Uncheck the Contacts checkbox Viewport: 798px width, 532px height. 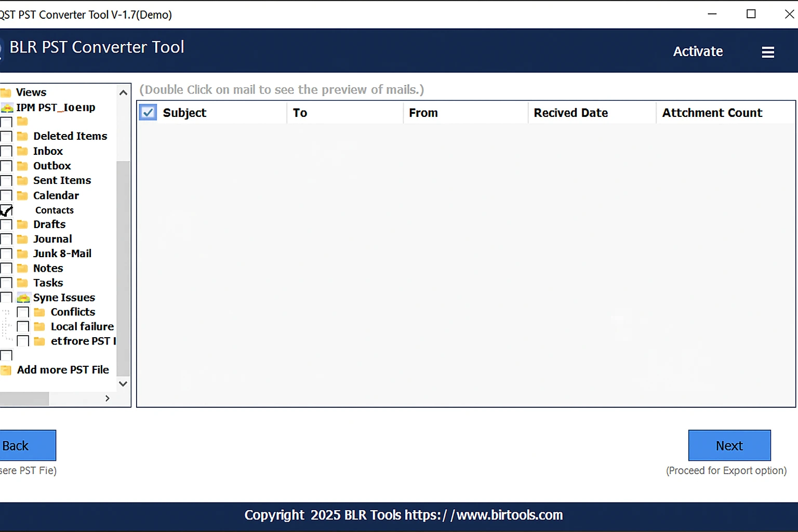(x=6, y=210)
